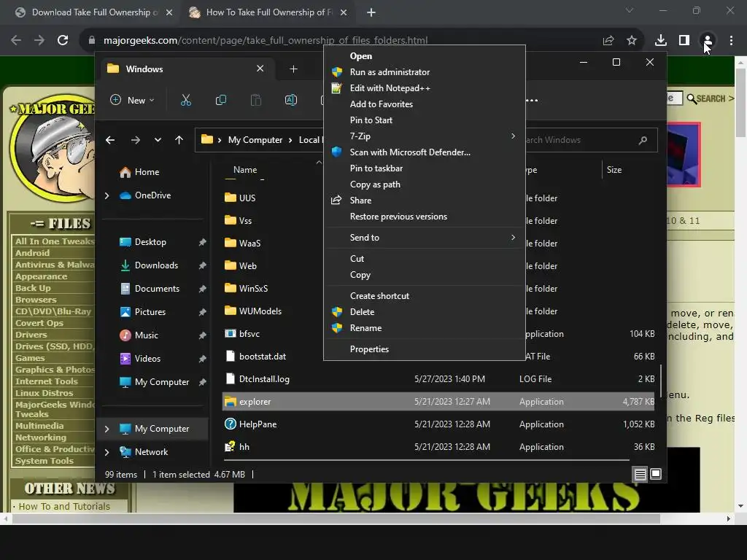The width and height of the screenshot is (747, 560).
Task: Choose Copy as path
Action: coord(424,184)
